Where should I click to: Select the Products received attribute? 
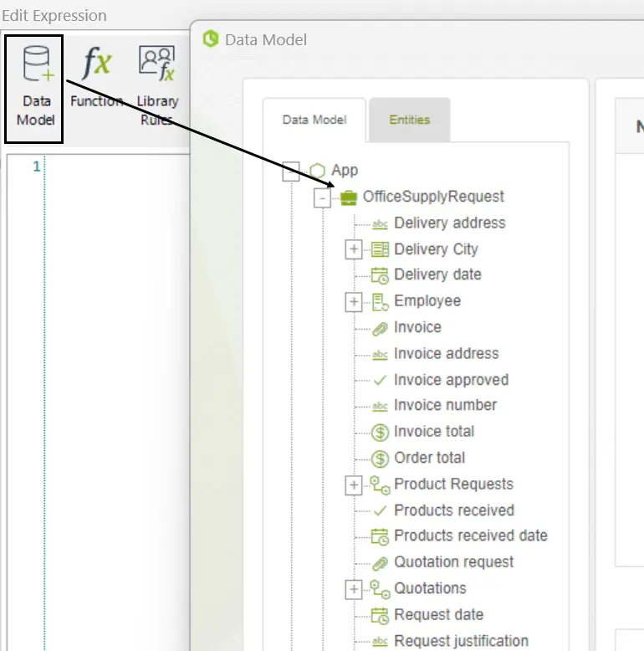click(454, 510)
